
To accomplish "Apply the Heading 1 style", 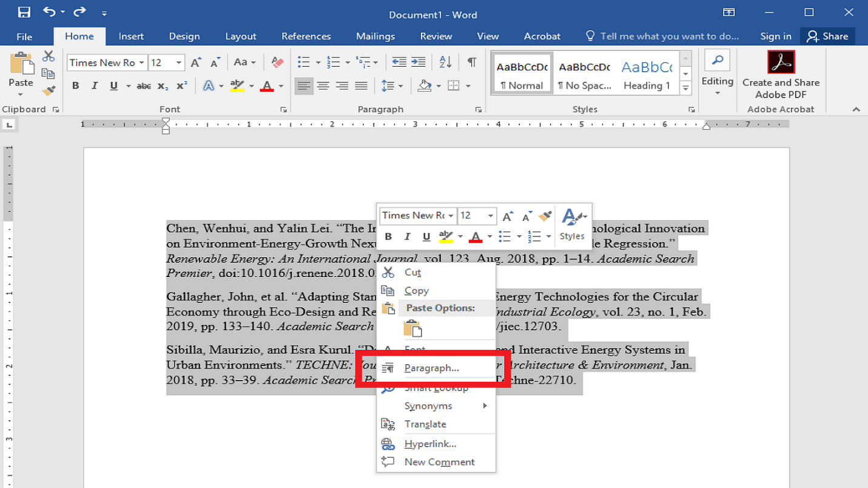I will pyautogui.click(x=647, y=73).
